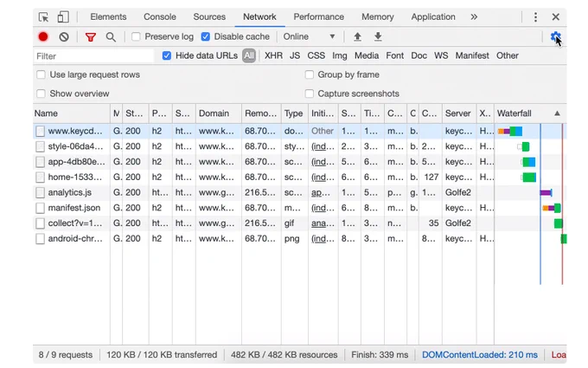Filter requests by Media type

click(367, 55)
